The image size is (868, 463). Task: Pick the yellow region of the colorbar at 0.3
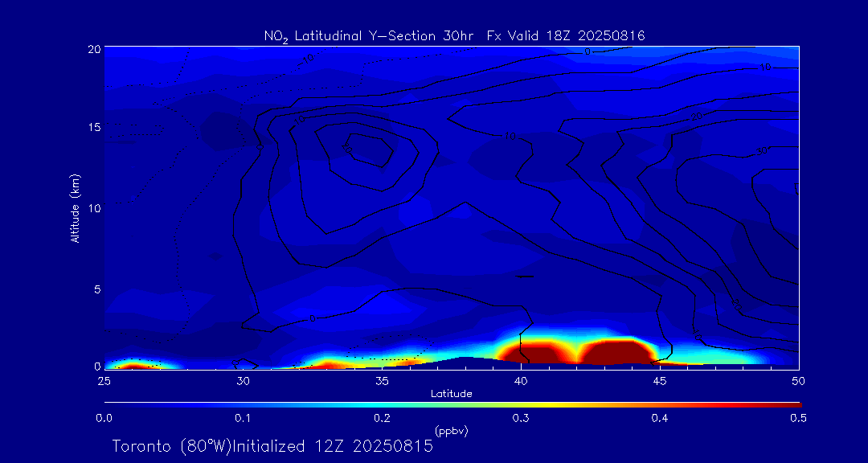(x=521, y=404)
